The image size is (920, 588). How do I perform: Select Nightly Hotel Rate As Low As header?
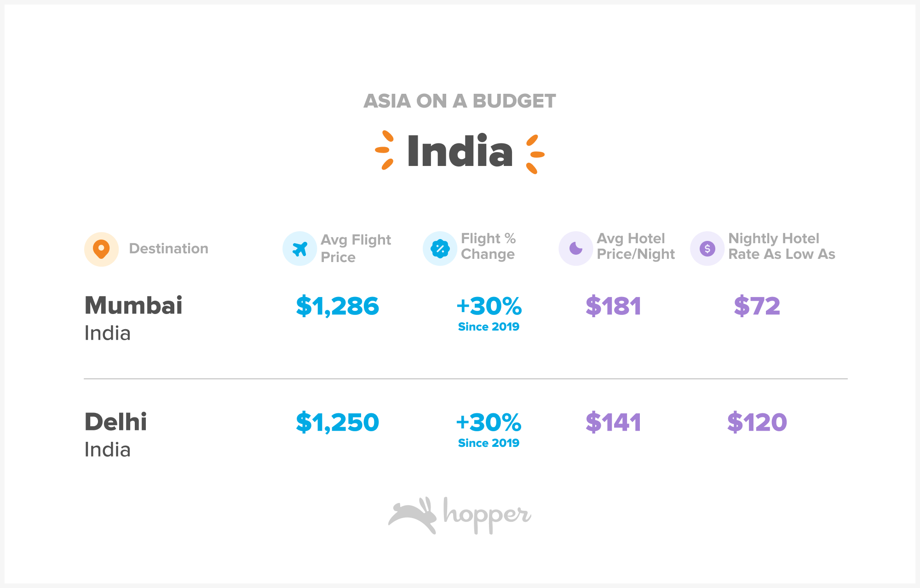[782, 246]
